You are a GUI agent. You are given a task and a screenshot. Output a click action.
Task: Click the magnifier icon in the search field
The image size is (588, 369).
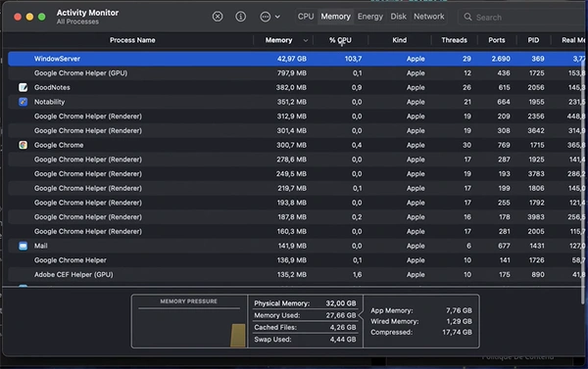coord(467,17)
